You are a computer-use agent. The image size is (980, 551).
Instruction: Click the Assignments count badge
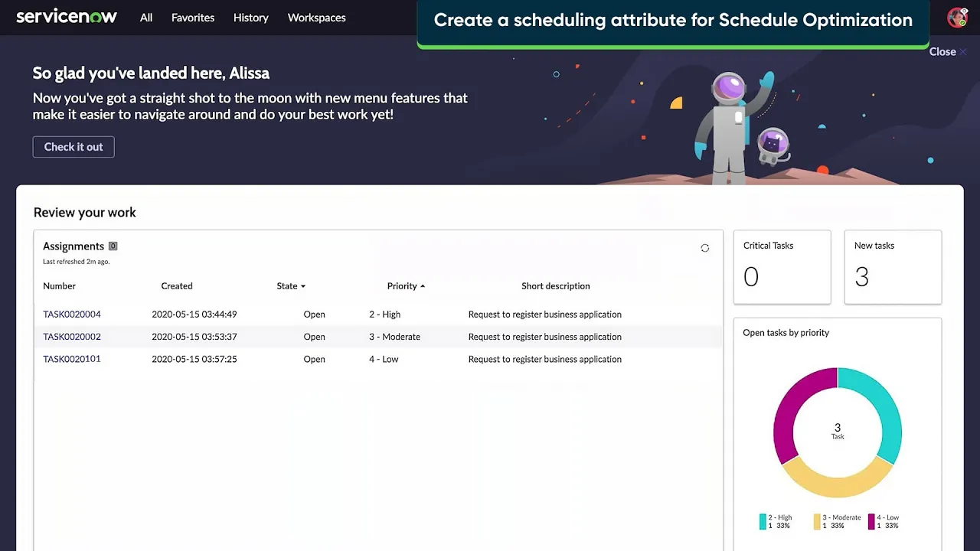point(113,246)
